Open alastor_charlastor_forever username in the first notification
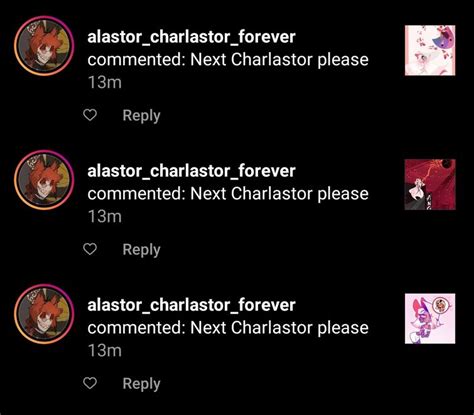This screenshot has height=415, width=474. point(191,37)
